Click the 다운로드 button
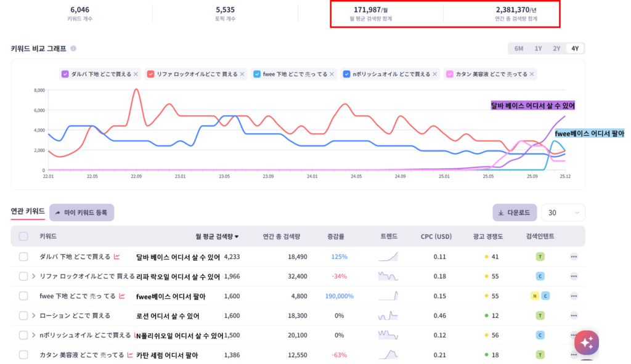 coord(514,212)
